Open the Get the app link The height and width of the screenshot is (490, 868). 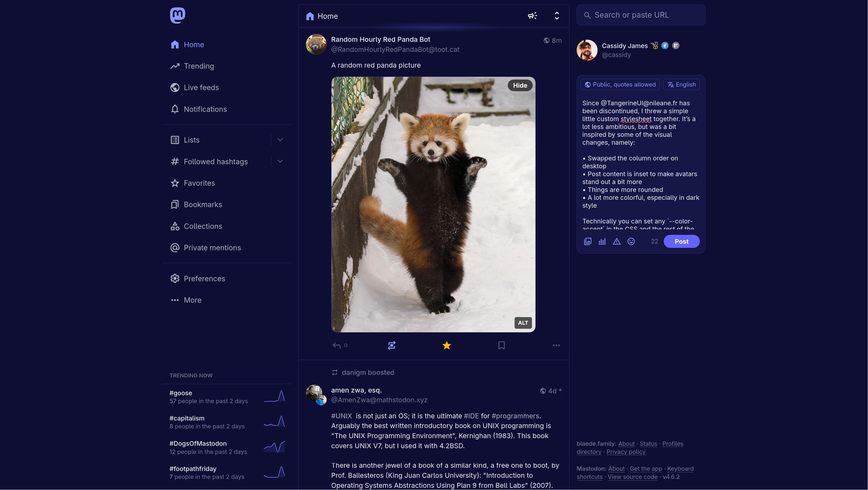[x=646, y=469]
